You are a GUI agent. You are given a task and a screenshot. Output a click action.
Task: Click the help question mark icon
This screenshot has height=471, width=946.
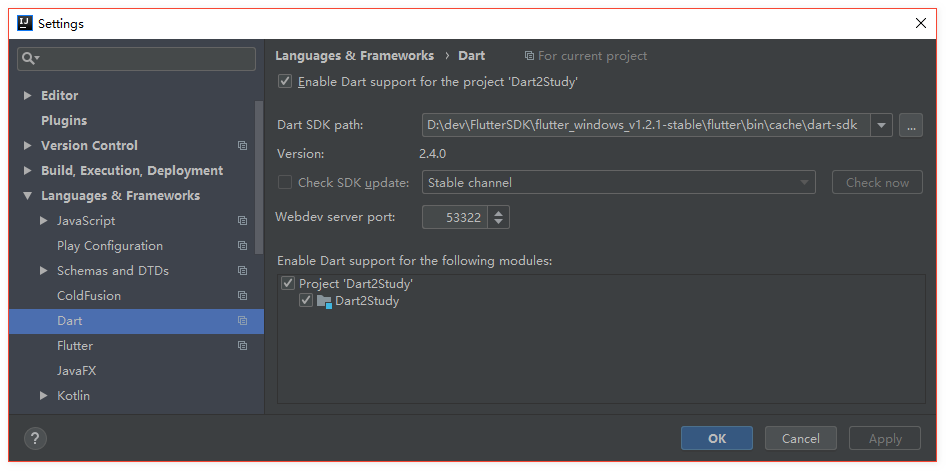[x=35, y=438]
